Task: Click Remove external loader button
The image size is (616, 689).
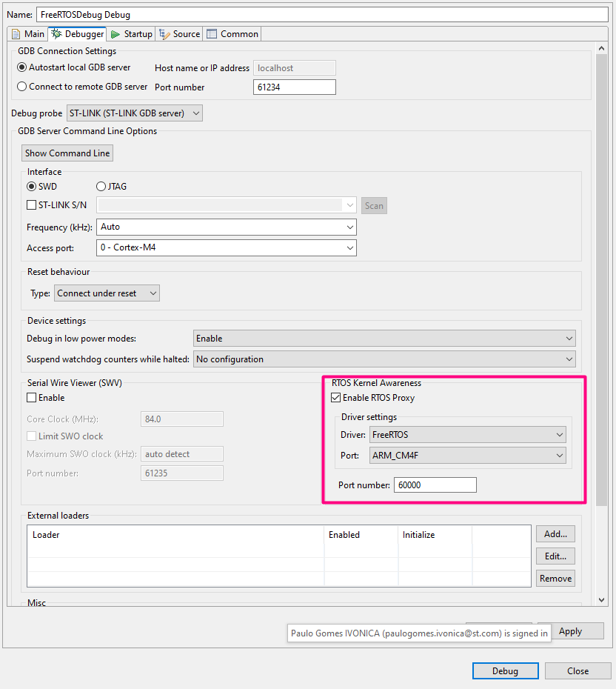Action: pos(555,579)
